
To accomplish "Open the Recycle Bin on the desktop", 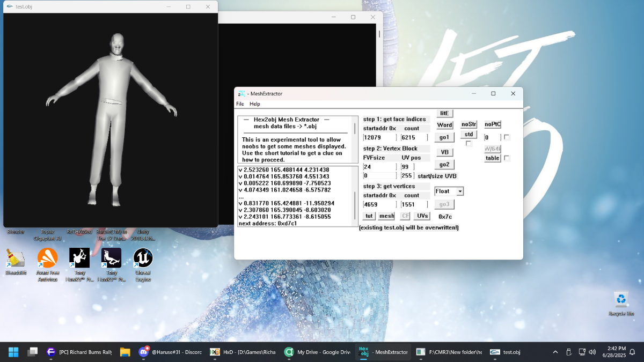I will click(x=621, y=304).
